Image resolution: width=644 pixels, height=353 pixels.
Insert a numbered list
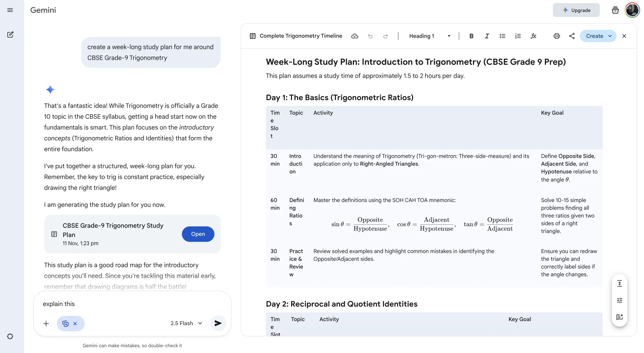tap(518, 36)
